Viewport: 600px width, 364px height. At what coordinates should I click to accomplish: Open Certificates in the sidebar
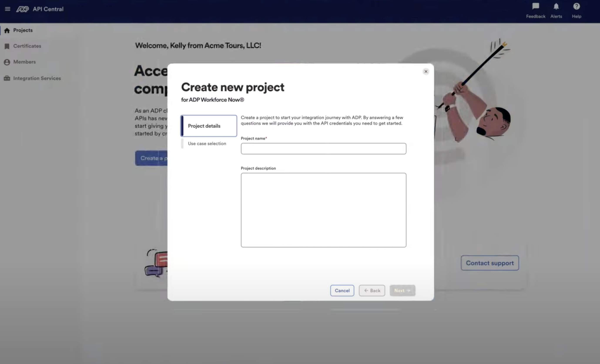point(27,46)
